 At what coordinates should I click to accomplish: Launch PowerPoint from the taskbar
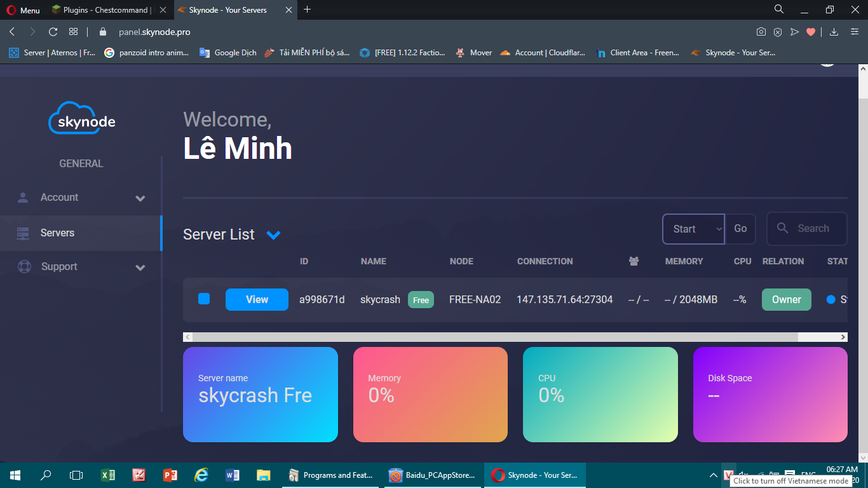click(x=170, y=475)
